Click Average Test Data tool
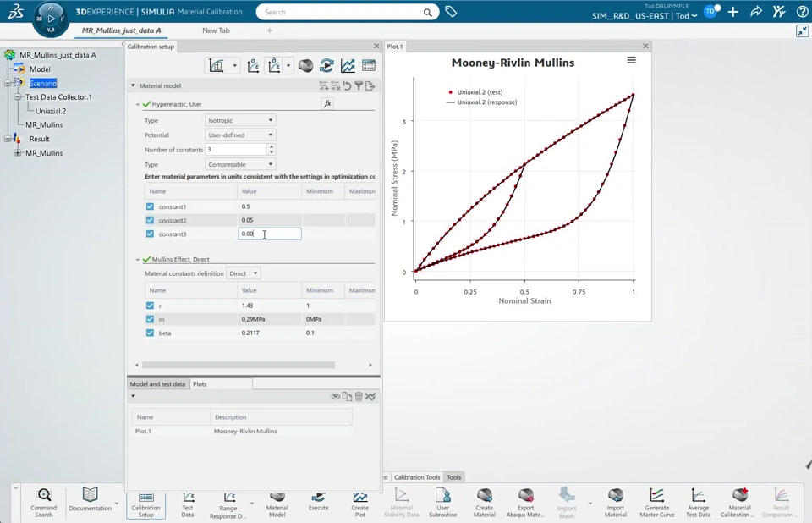The height and width of the screenshot is (523, 812). (698, 503)
